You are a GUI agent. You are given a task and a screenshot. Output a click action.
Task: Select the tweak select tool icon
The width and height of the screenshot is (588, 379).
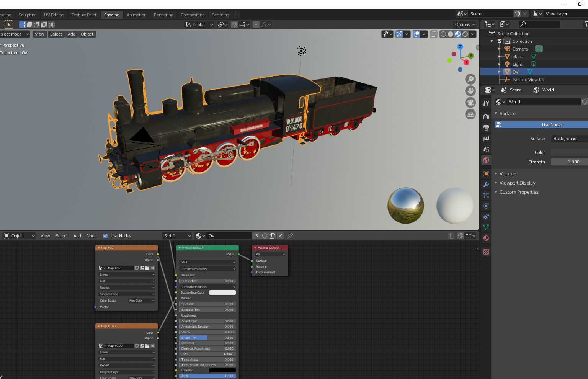8,25
